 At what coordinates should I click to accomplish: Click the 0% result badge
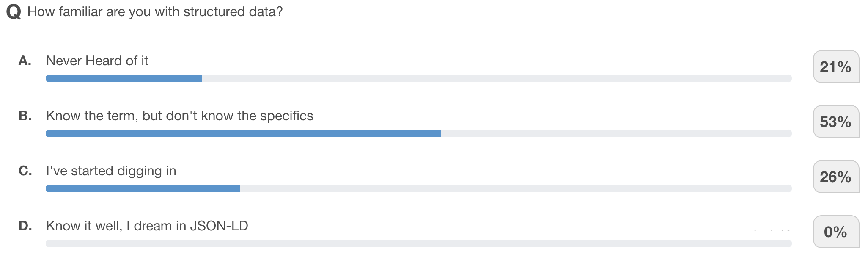(x=835, y=232)
